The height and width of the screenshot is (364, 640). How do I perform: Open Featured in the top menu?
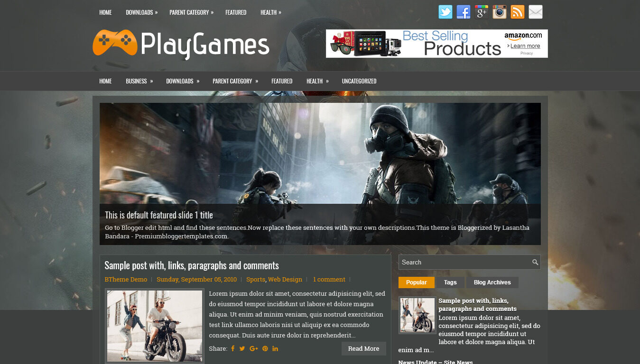[x=236, y=12]
